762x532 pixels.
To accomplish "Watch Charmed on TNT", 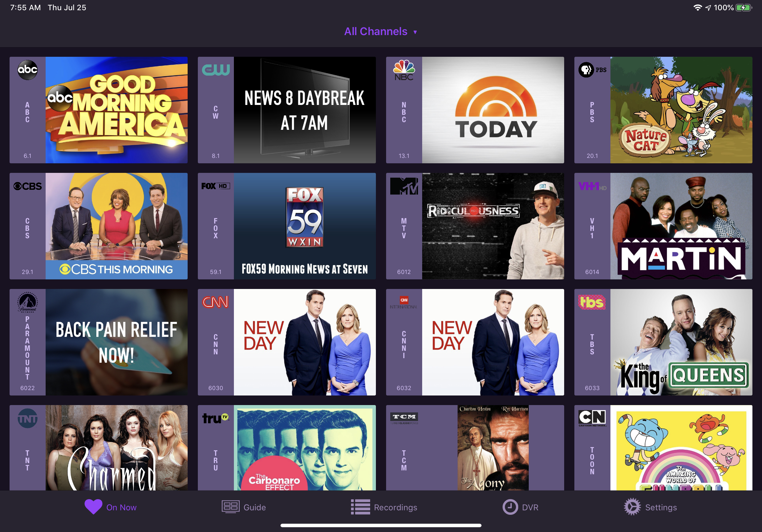I will coord(116,448).
